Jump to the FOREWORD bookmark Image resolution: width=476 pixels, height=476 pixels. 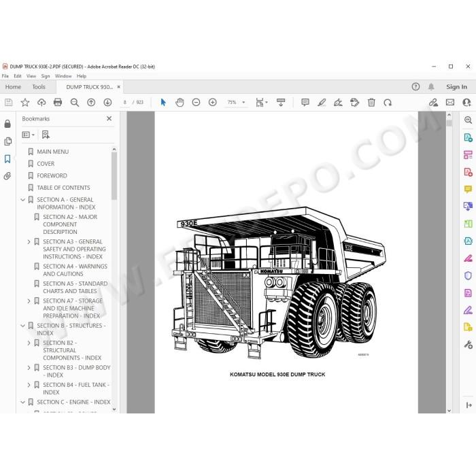(x=52, y=175)
